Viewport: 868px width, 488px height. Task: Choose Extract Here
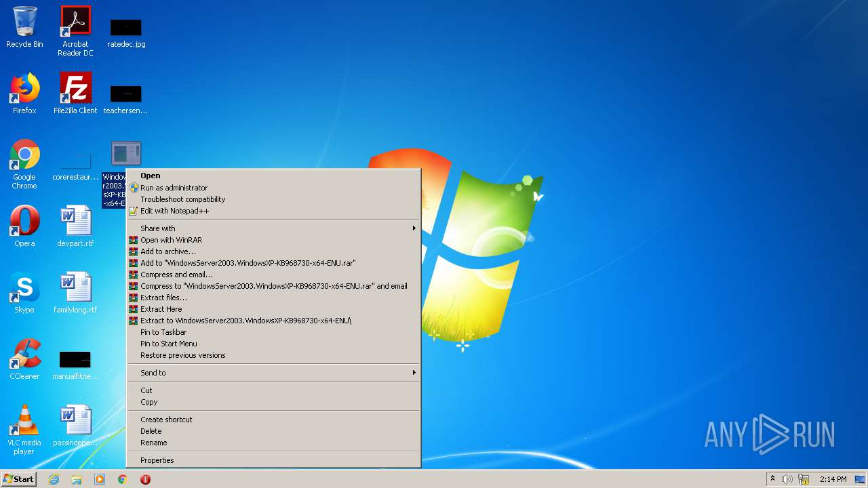[274, 309]
